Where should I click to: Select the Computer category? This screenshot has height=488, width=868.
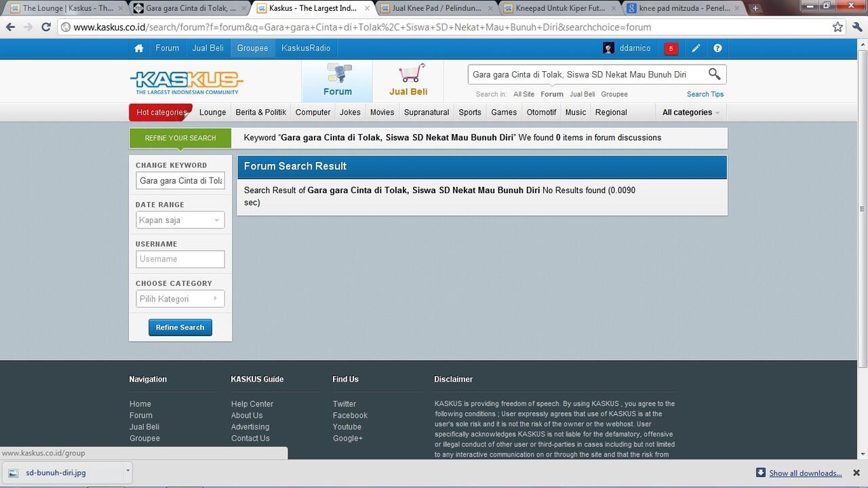click(x=313, y=113)
